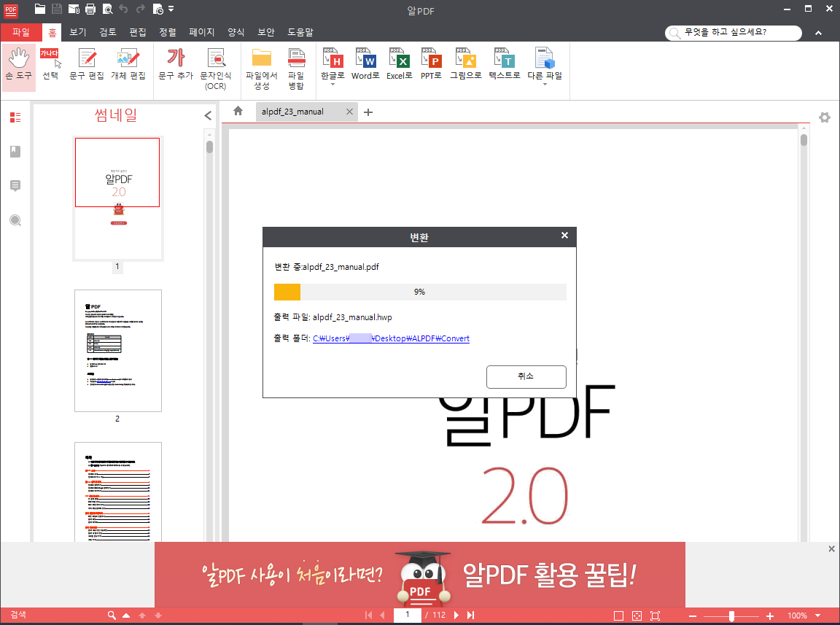Expand search options up arrow in status bar
Screen dimensions: 840x625
[x=126, y=616]
